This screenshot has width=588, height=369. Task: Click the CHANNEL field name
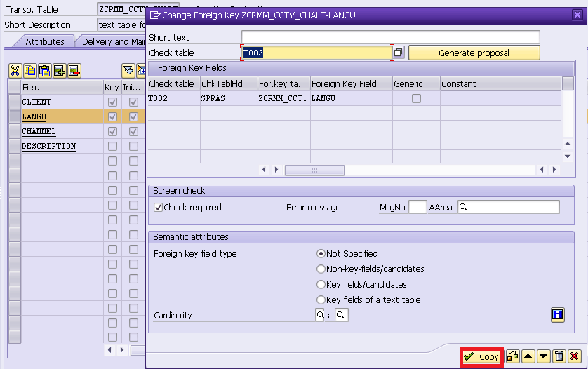point(39,132)
